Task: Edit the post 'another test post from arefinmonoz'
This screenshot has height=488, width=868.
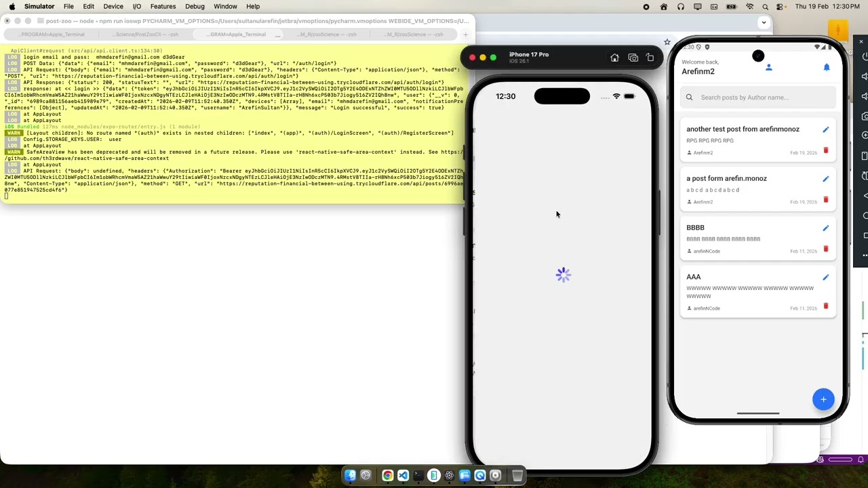Action: [x=825, y=129]
